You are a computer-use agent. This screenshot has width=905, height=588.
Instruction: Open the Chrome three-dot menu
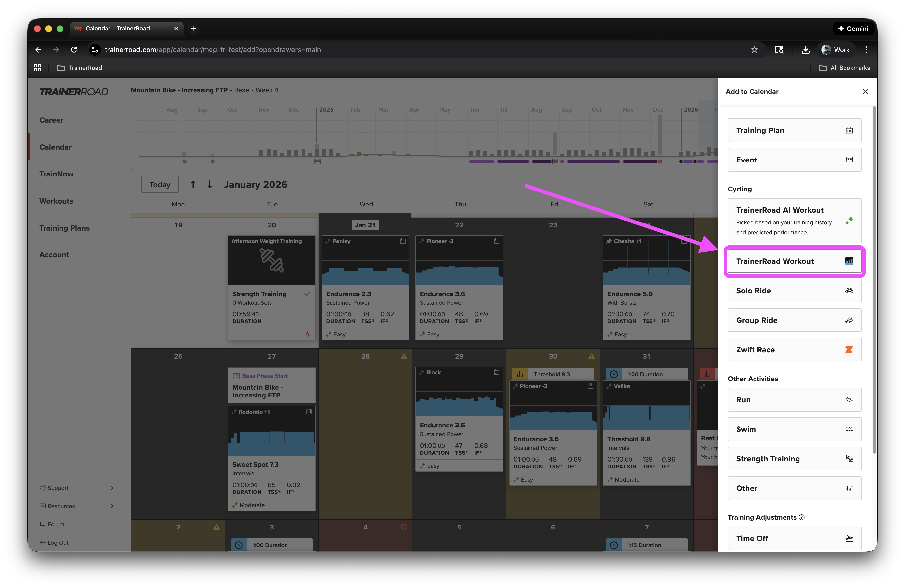[867, 50]
